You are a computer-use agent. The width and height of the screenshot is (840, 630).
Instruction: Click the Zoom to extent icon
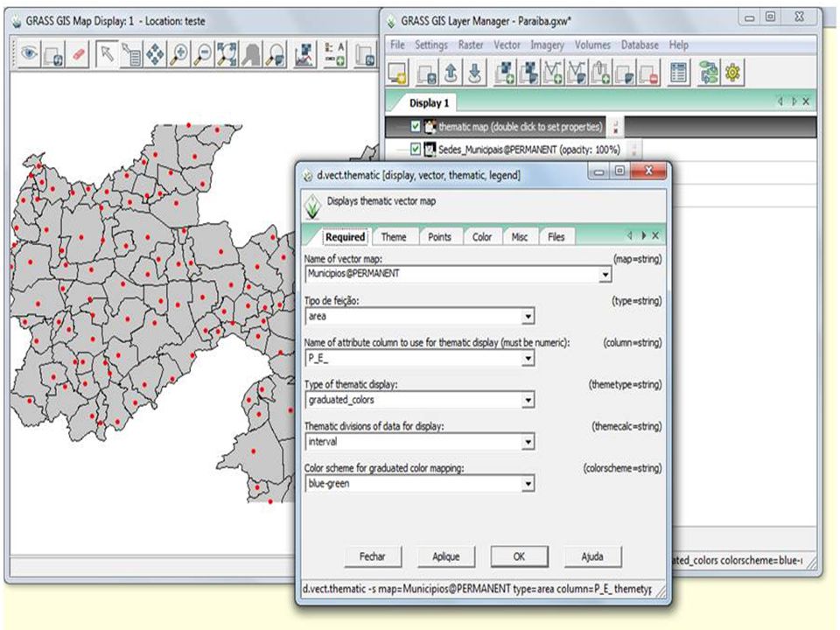coord(227,55)
